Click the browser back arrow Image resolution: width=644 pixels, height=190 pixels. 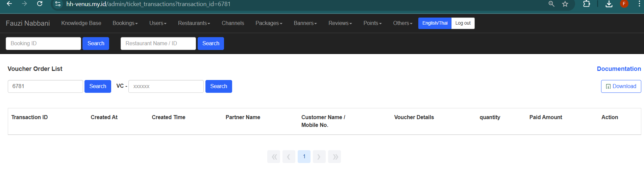click(9, 4)
